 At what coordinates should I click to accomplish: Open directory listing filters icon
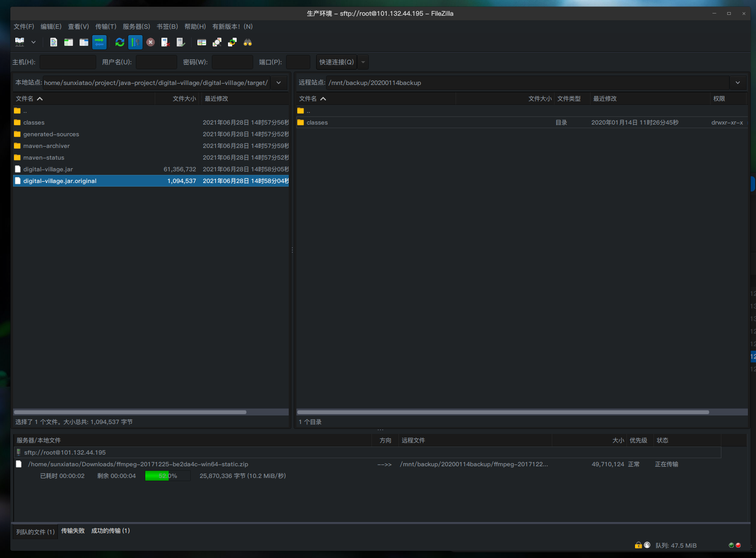click(x=202, y=42)
